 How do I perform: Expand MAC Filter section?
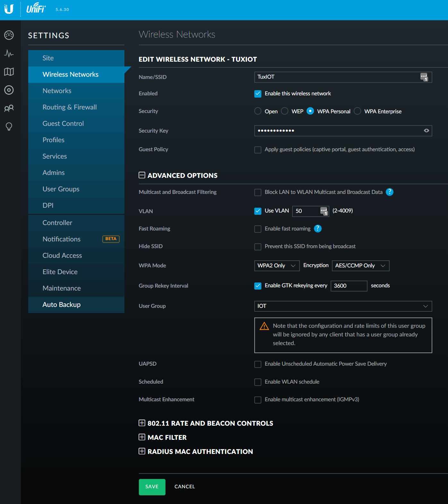pos(142,437)
